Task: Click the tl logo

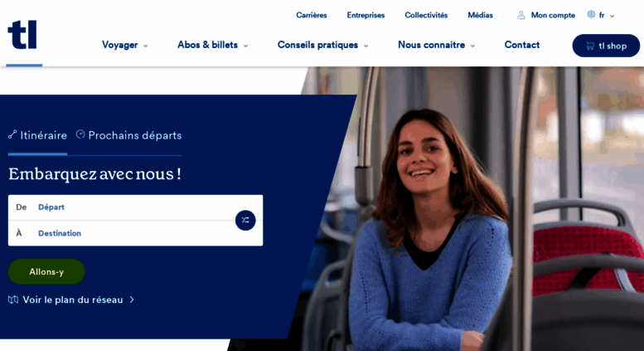Action: [22, 35]
